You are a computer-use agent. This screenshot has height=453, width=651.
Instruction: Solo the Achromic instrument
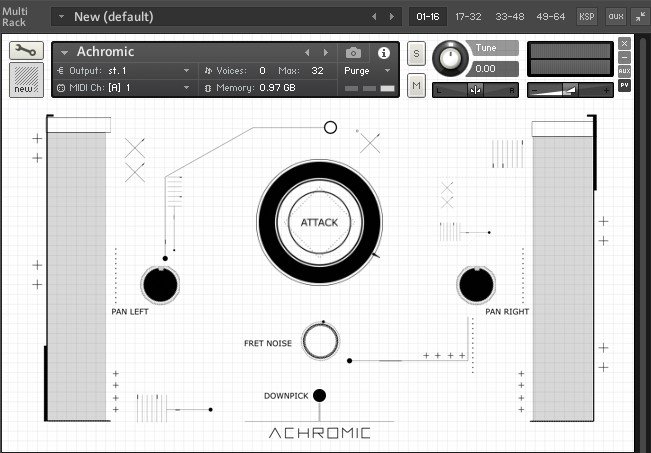(416, 54)
